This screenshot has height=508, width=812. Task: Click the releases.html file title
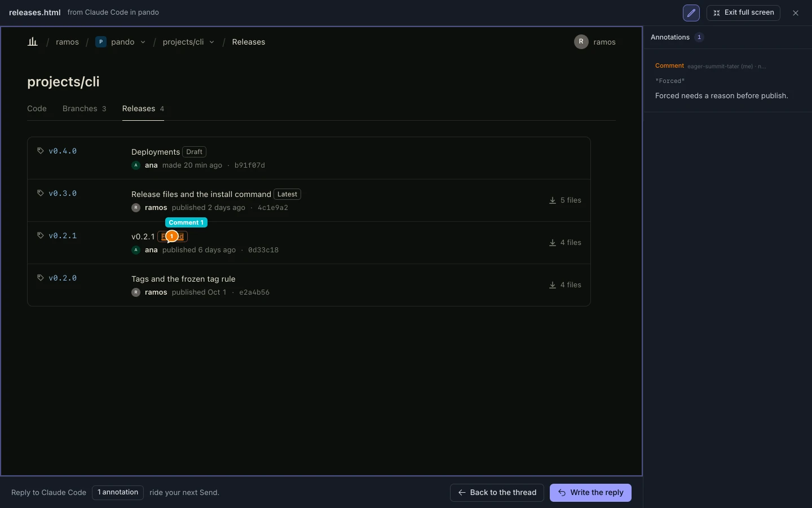point(35,12)
